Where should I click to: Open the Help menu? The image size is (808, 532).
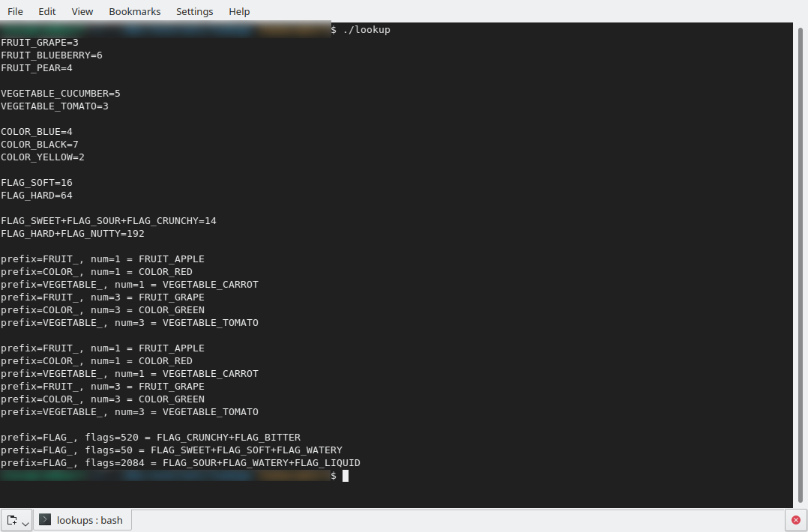(x=239, y=11)
